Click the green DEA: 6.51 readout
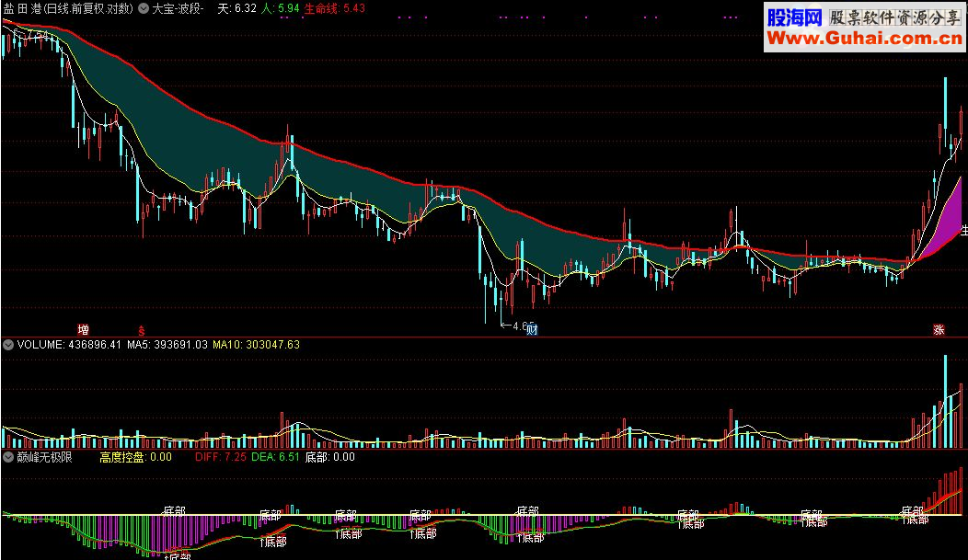Viewport: 968px width, 560px height. tap(275, 457)
